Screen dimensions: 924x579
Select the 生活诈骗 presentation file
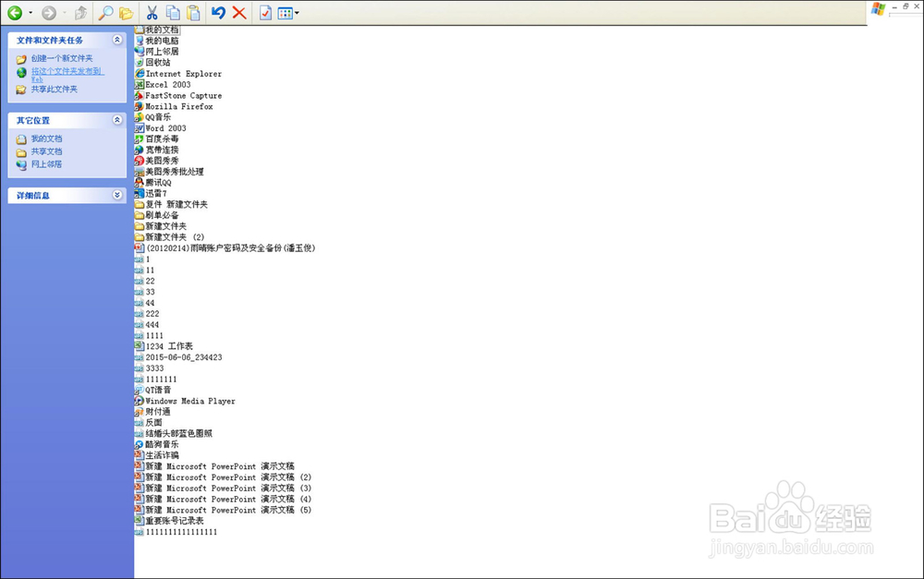click(x=157, y=455)
